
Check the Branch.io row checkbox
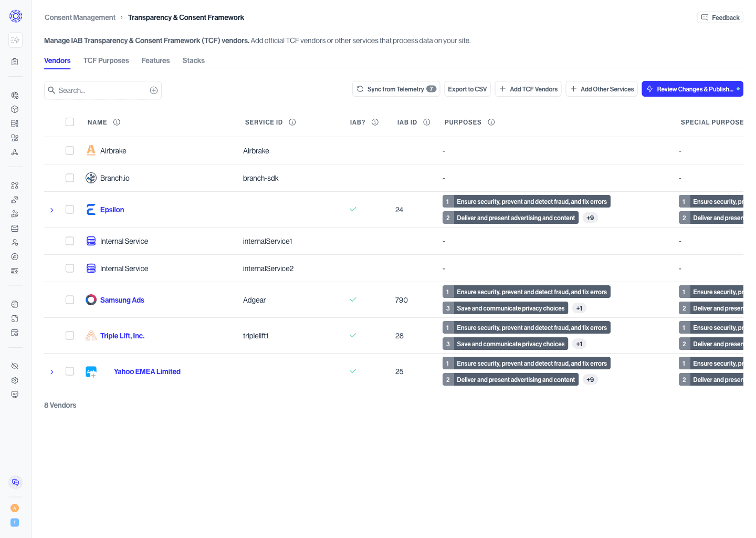(70, 178)
